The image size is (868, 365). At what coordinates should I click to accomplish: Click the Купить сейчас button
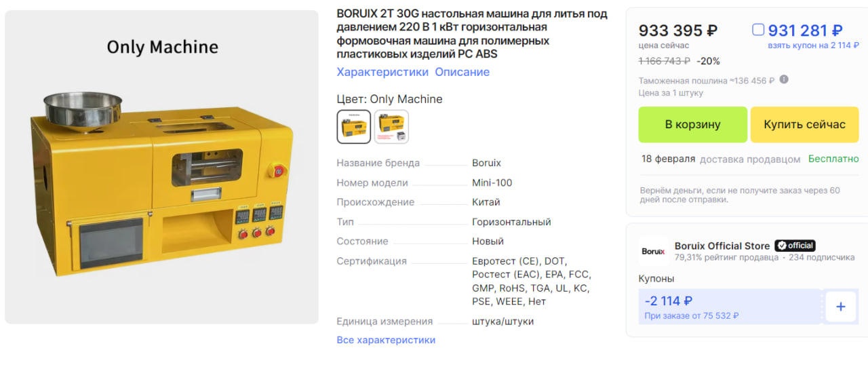[804, 125]
